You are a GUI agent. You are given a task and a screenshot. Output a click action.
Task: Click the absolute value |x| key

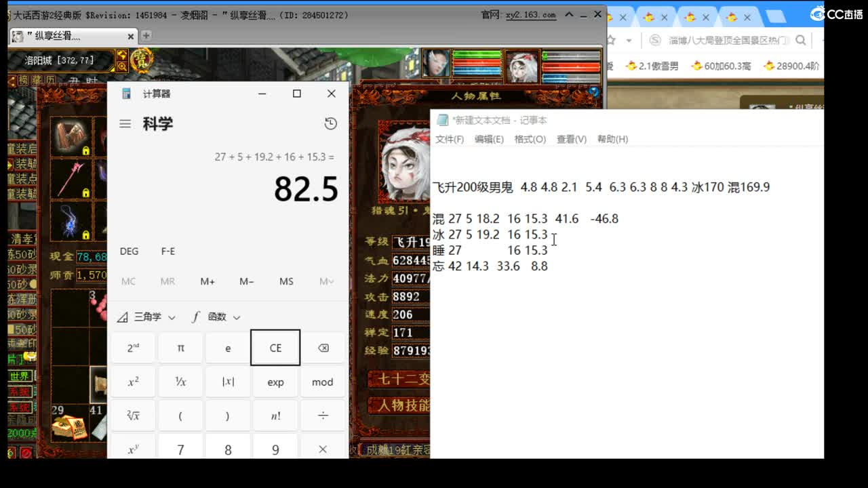(228, 382)
